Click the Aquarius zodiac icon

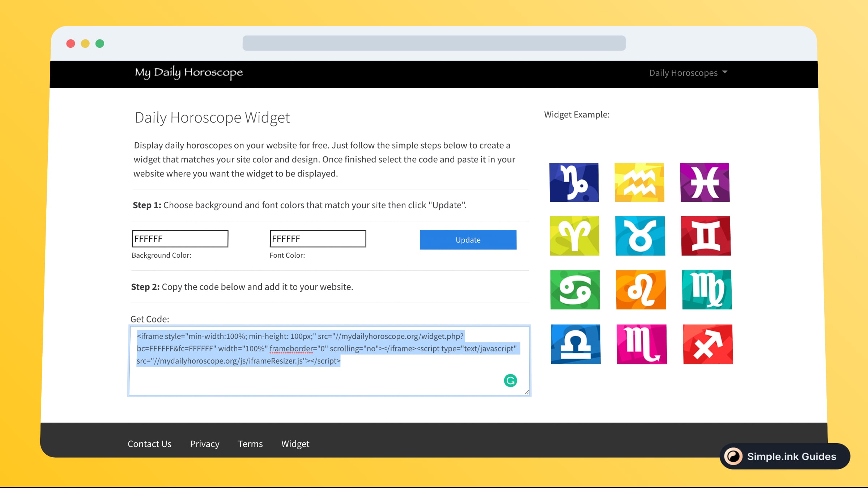tap(639, 182)
